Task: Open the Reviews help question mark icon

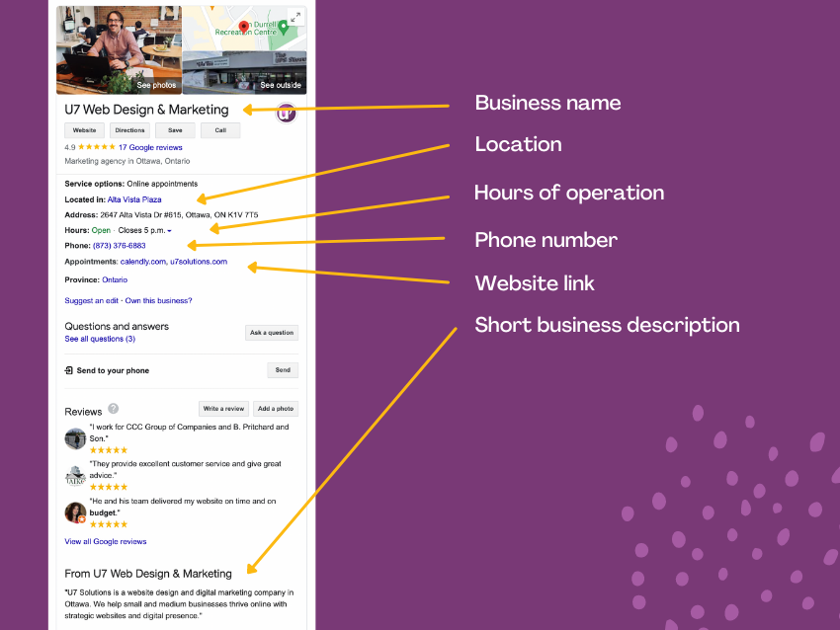Action: click(x=113, y=409)
